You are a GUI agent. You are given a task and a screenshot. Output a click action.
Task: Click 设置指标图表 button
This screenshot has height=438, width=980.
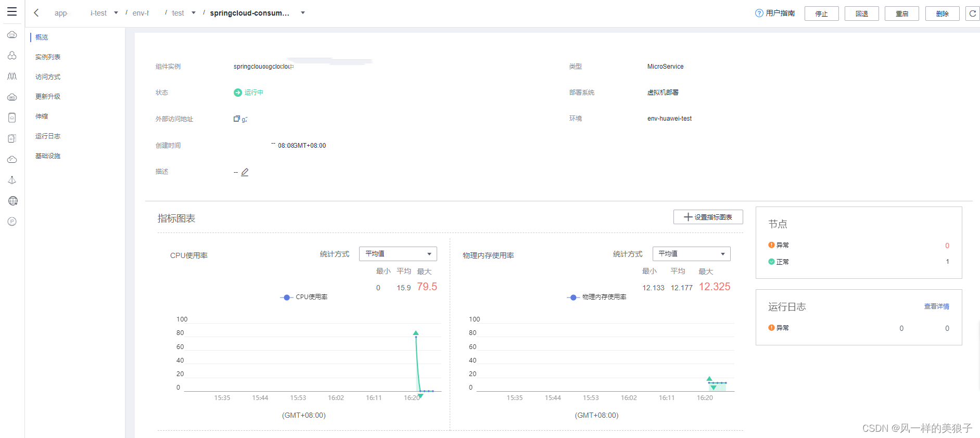[708, 217]
